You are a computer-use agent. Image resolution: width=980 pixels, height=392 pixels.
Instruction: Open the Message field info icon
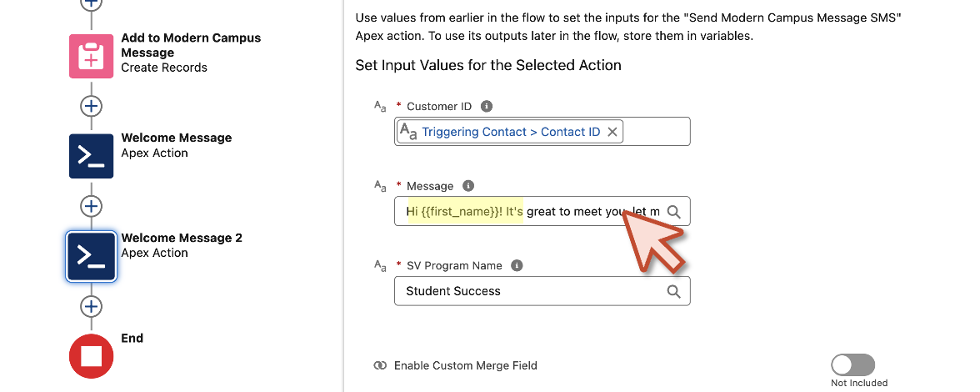(x=468, y=186)
